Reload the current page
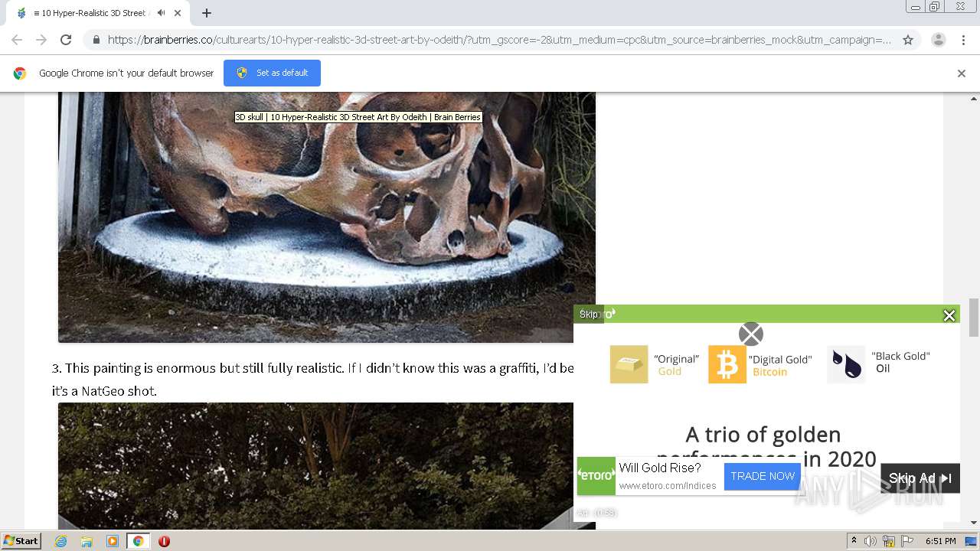Viewport: 980px width, 551px height. [x=66, y=40]
